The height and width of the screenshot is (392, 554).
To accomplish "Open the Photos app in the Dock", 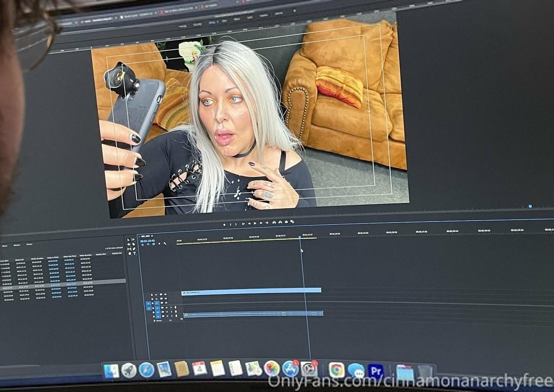I will 271,368.
